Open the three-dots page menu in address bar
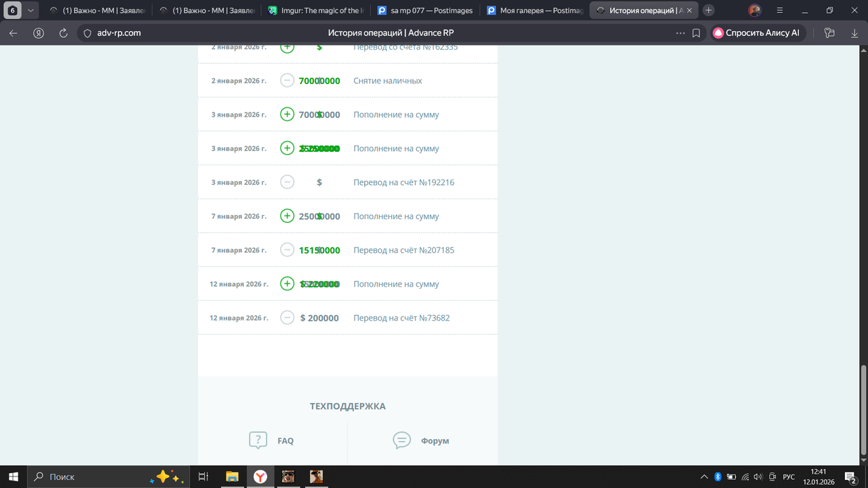 680,33
